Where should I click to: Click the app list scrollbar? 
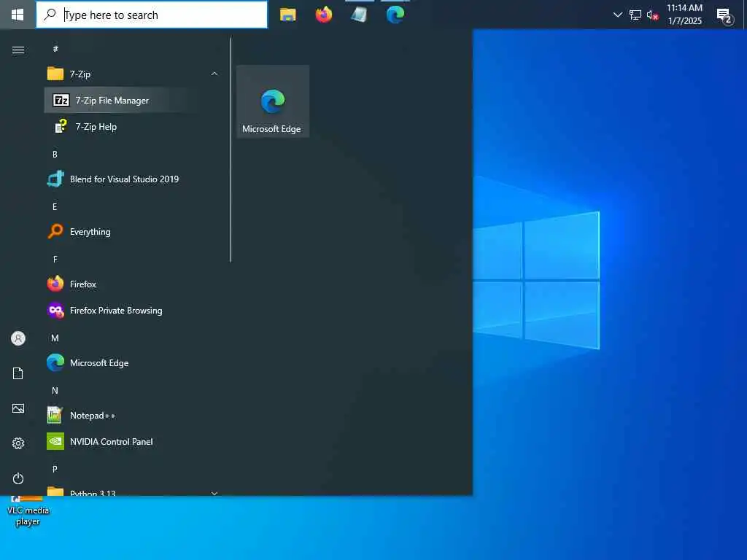pyautogui.click(x=231, y=150)
